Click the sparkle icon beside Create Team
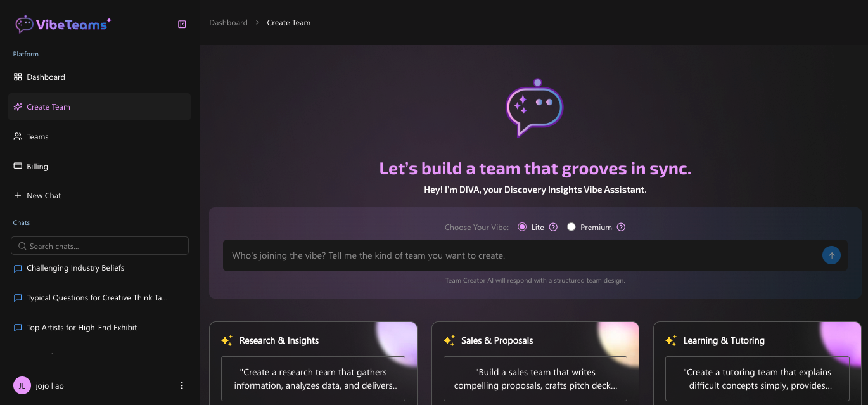 click(x=18, y=106)
